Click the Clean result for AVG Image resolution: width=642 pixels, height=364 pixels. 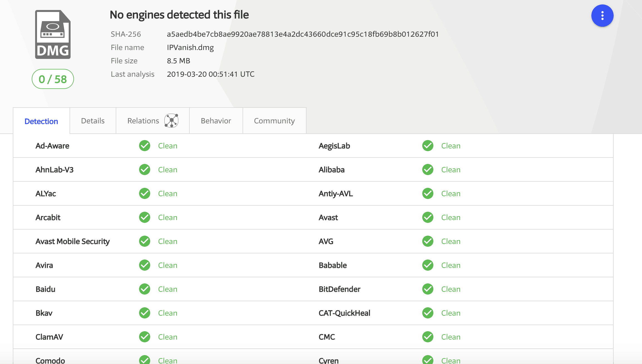pos(451,241)
